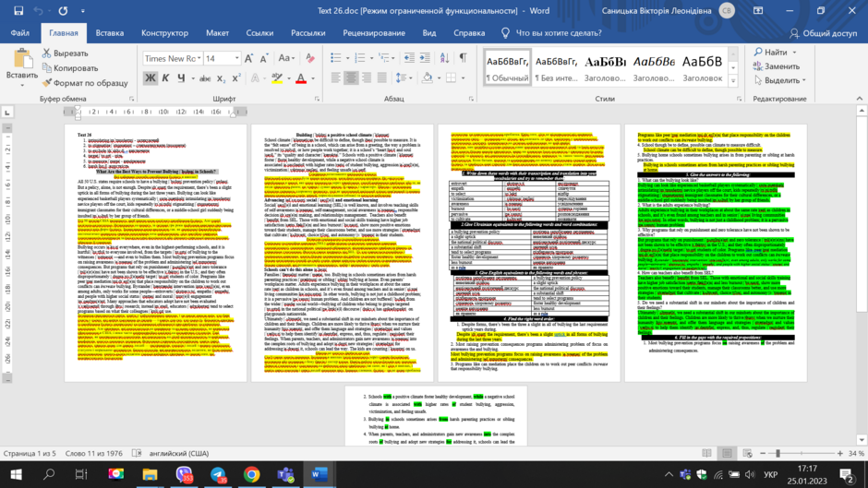This screenshot has width=868, height=488.
Task: Decrease font size with the small A icon
Action: [x=264, y=58]
